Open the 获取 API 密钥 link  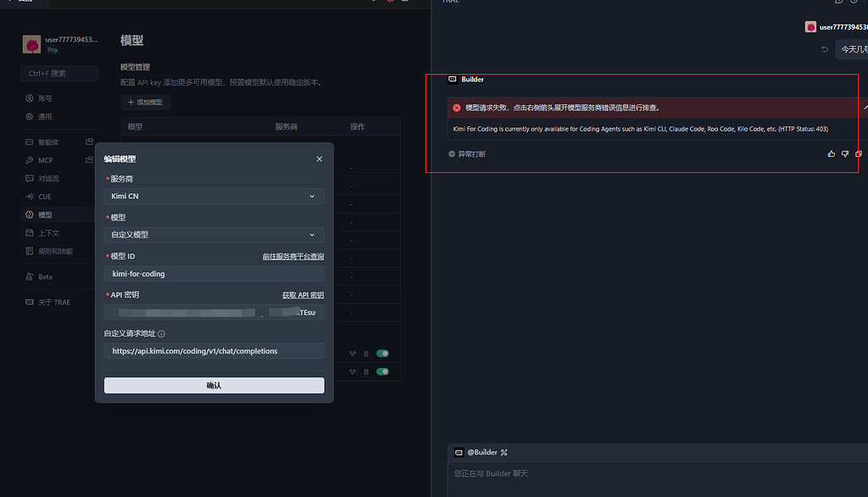tap(303, 295)
